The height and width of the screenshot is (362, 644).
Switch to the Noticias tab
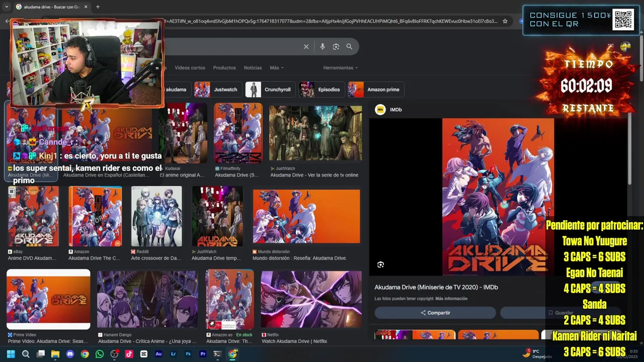pos(253,67)
